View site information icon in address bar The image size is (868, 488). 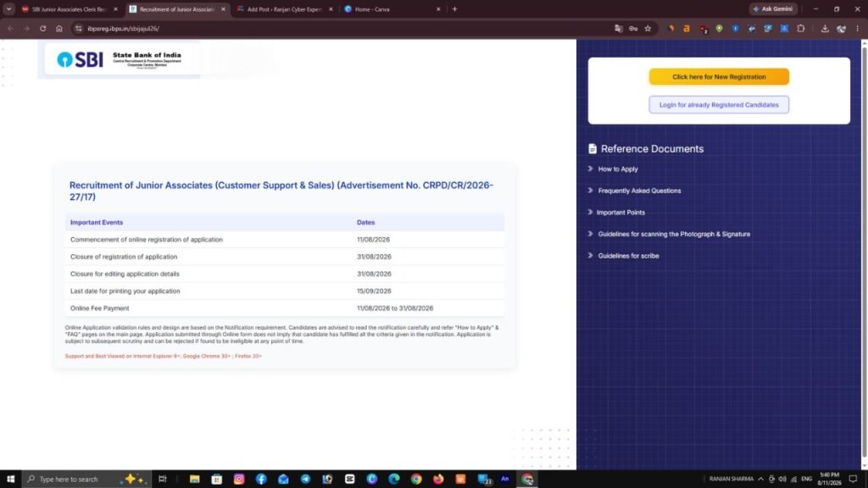pos(79,28)
